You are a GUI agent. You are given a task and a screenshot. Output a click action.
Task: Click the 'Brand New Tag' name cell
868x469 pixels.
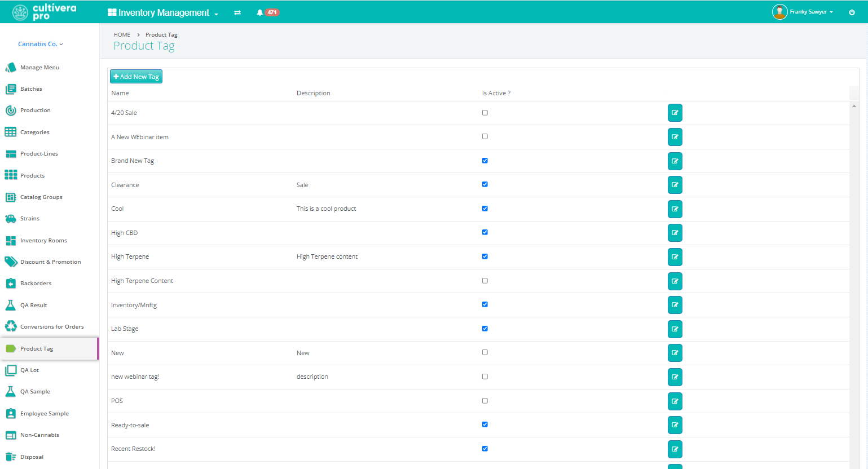point(133,161)
